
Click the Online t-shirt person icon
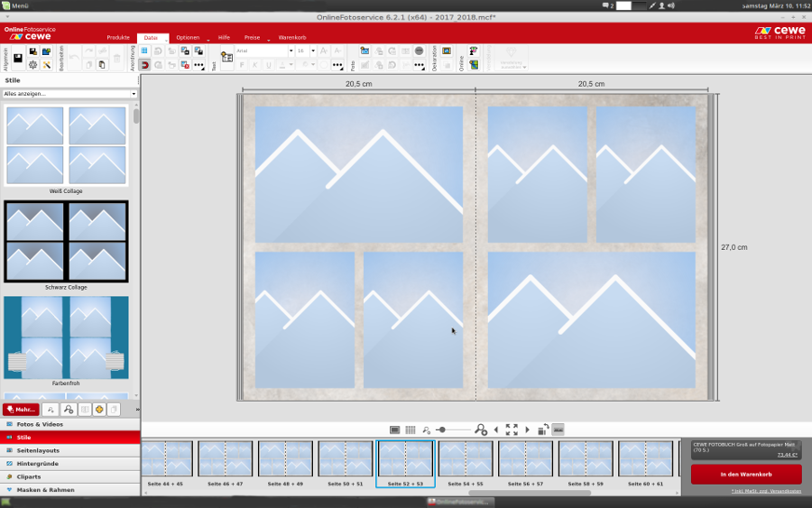pyautogui.click(x=474, y=51)
